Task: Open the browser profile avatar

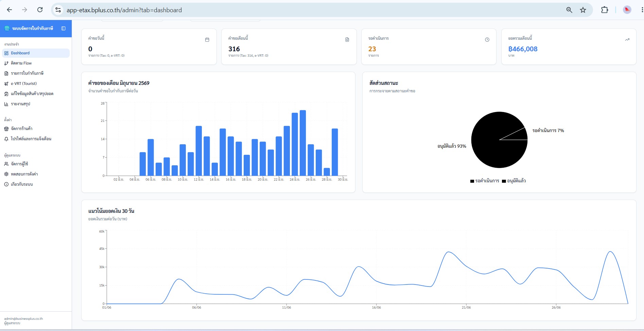Action: click(627, 10)
